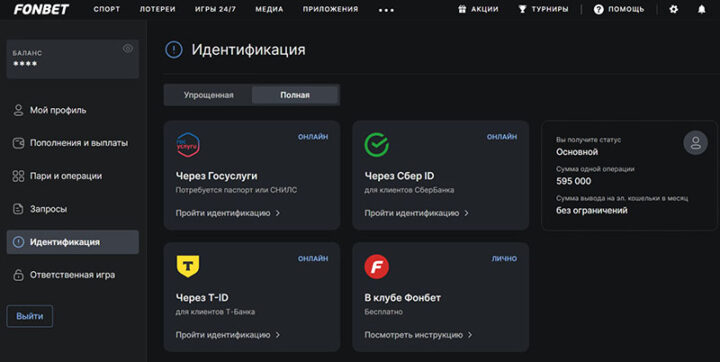Click для клиентов Т-Банка subtitle
Viewport: 720px width, 362px height.
pos(215,311)
